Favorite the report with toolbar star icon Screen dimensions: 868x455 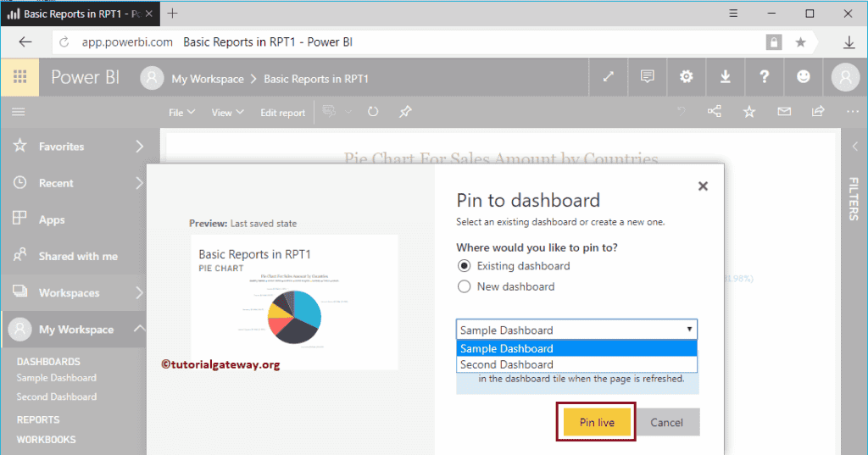tap(749, 113)
